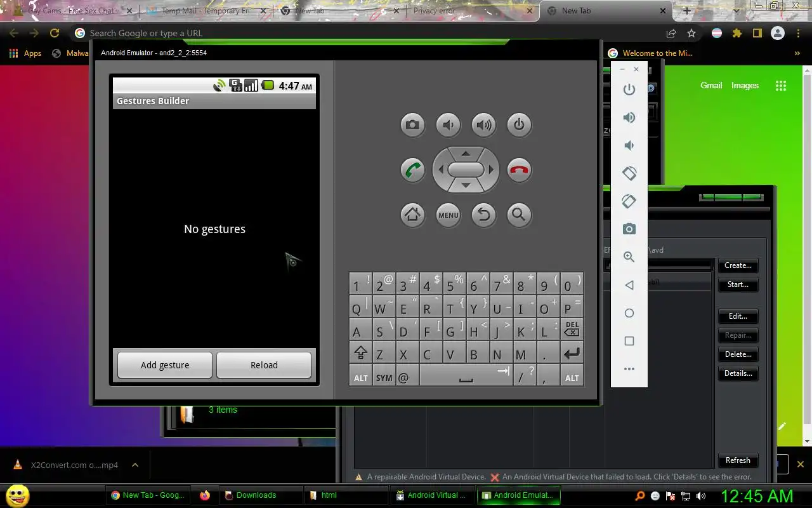This screenshot has width=812, height=508.
Task: Click Delete... button in AVD Manager
Action: point(738,354)
